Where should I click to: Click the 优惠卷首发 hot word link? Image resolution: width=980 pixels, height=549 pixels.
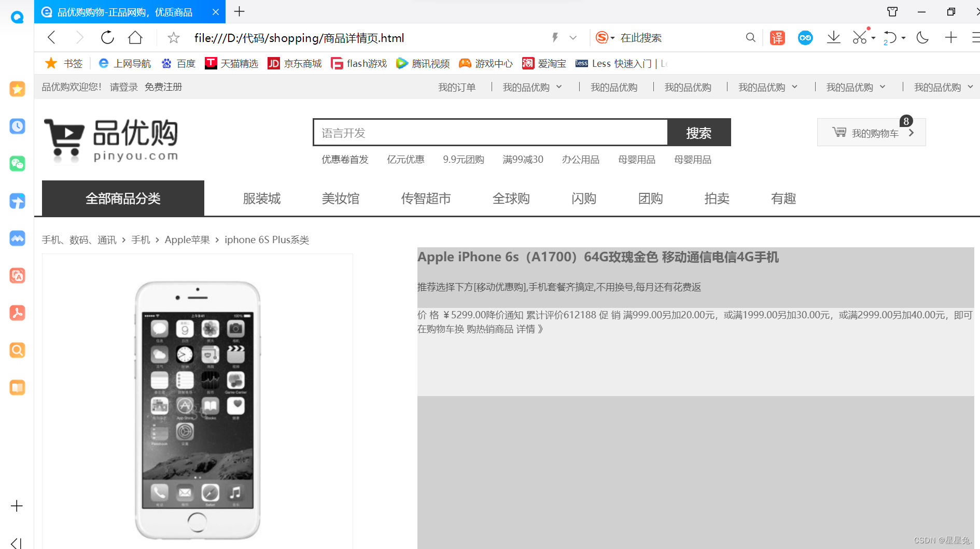(x=345, y=160)
